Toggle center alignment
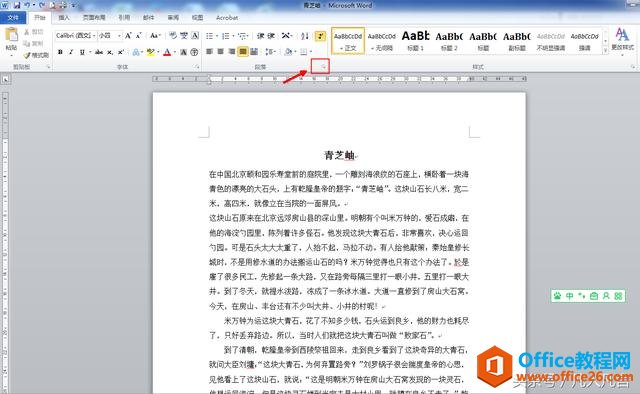Screen dimensions: 640x394 (220, 51)
